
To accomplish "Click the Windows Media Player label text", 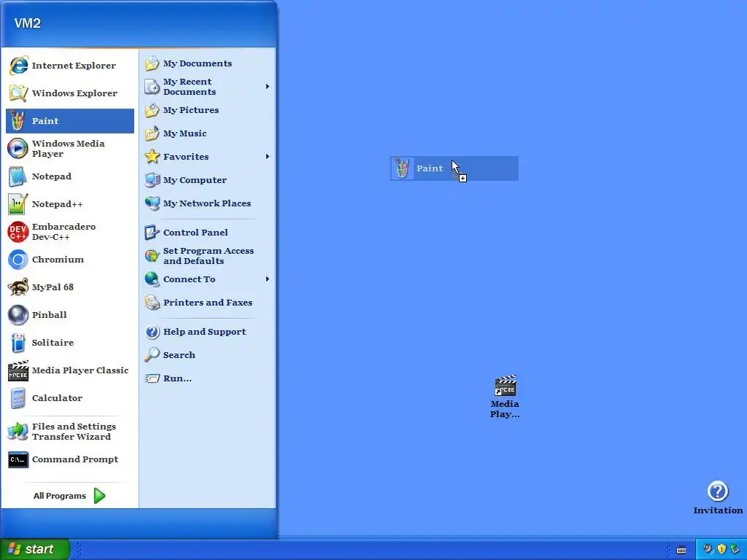I will pos(68,149).
